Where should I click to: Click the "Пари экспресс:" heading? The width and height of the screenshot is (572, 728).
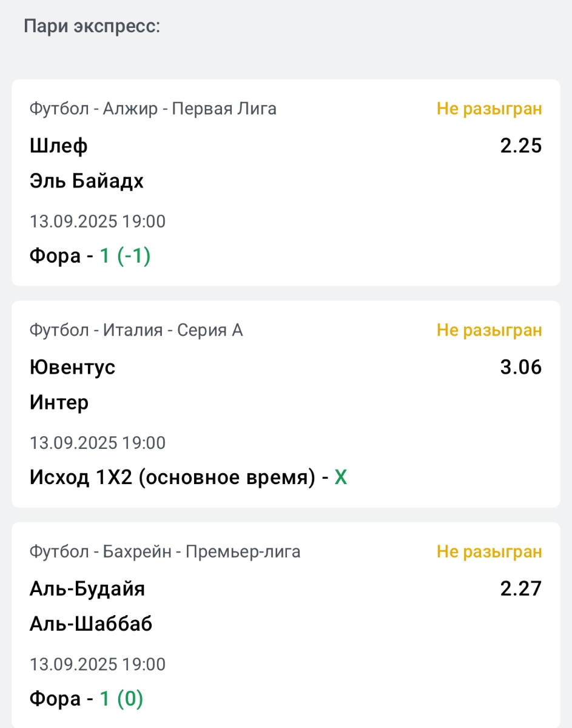point(92,27)
